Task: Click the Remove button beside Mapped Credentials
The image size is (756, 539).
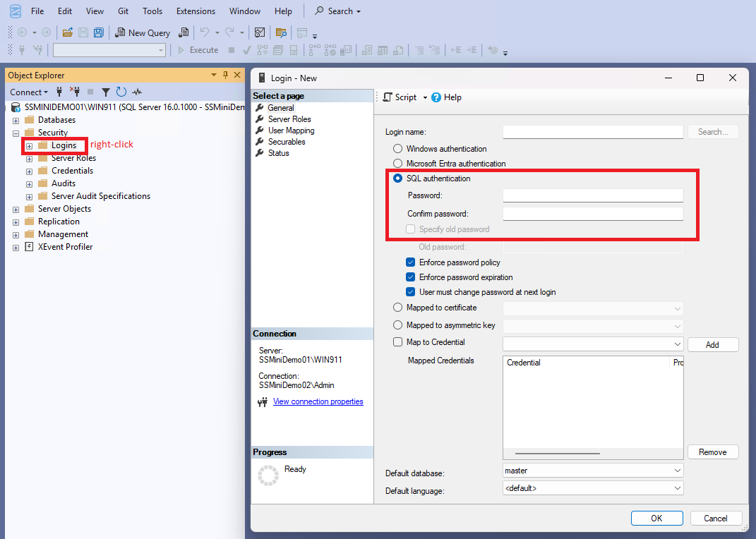Action: click(713, 452)
